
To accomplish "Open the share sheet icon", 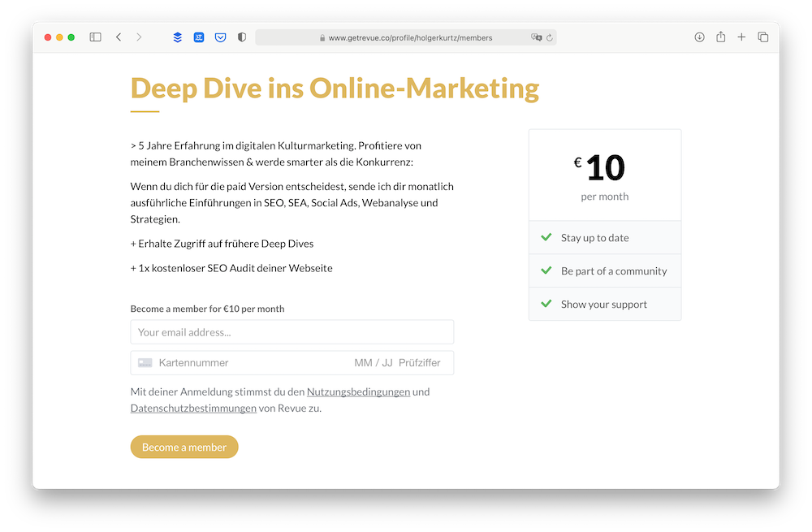I will pyautogui.click(x=721, y=37).
